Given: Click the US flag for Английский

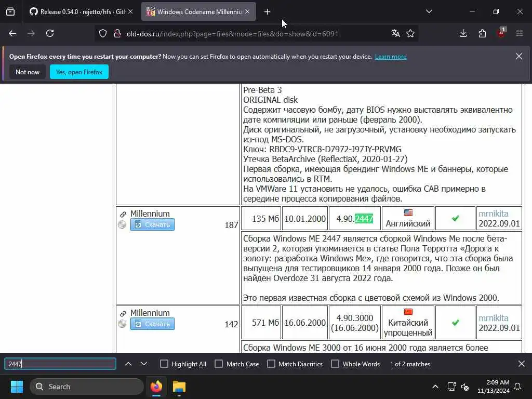Looking at the screenshot, I should tap(408, 212).
